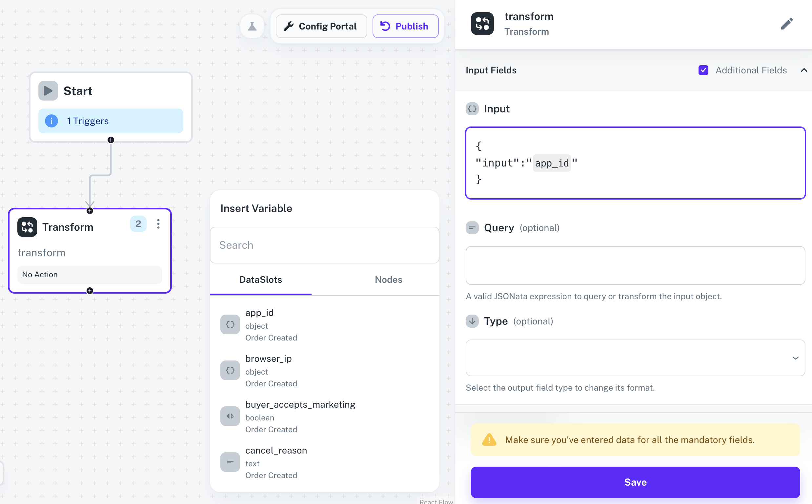Select the flask icon near Config Portal
The image size is (812, 504).
[x=252, y=26]
